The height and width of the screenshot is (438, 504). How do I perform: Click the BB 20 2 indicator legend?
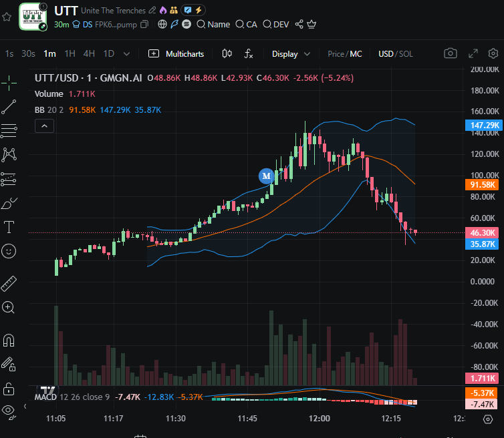[49, 110]
